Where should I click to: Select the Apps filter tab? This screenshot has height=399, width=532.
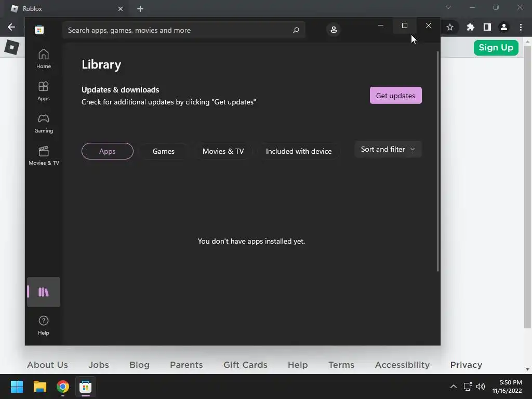tap(107, 151)
